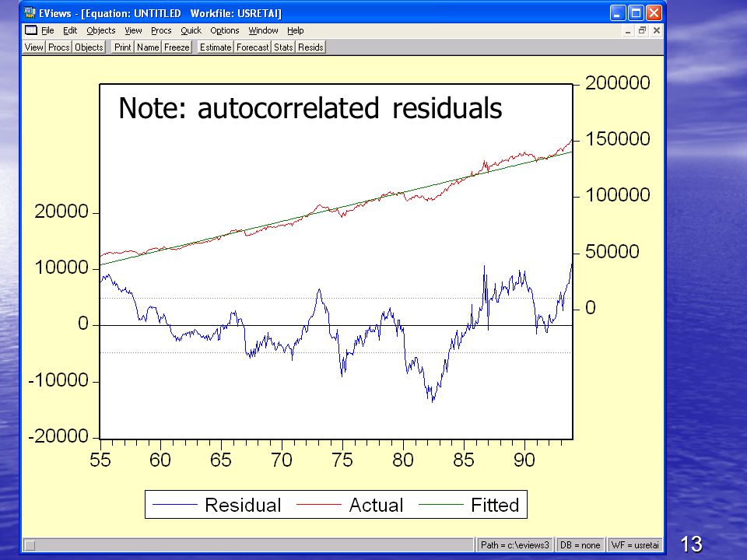747x560 pixels.
Task: Open the View menu
Action: [x=133, y=30]
